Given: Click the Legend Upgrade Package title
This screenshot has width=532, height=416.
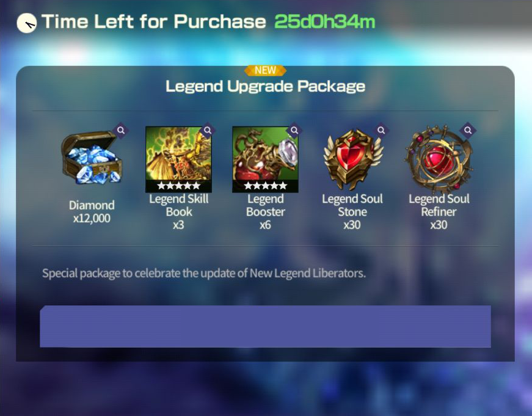Looking at the screenshot, I should point(265,86).
